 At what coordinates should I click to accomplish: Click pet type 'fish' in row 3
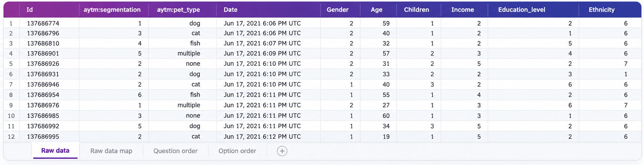click(x=195, y=43)
